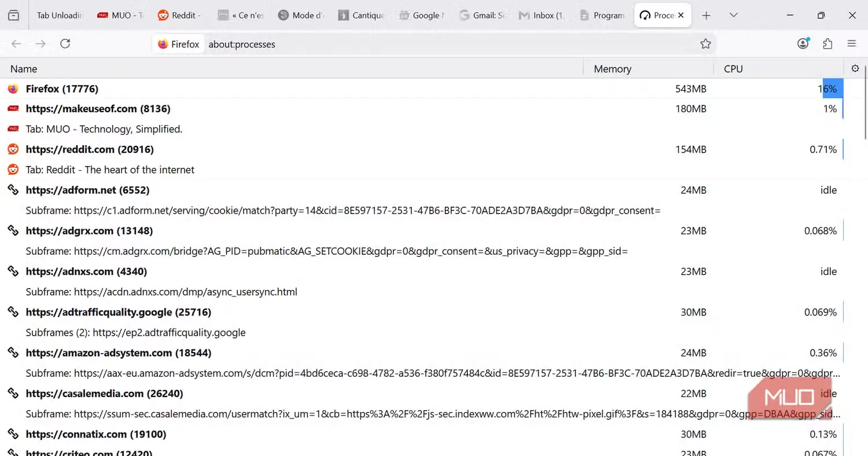This screenshot has height=456, width=868.
Task: Select the Firefox (17776) process row
Action: click(422, 89)
